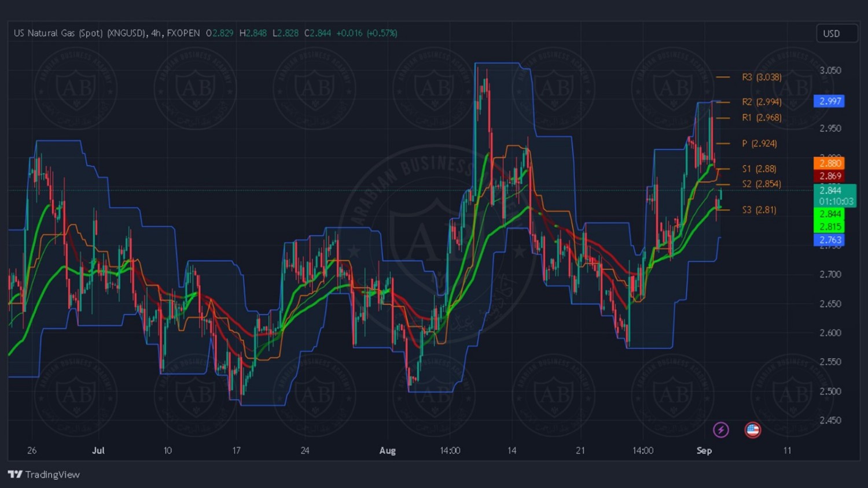
Task: Click the 26 date on time axis
Action: pyautogui.click(x=32, y=450)
